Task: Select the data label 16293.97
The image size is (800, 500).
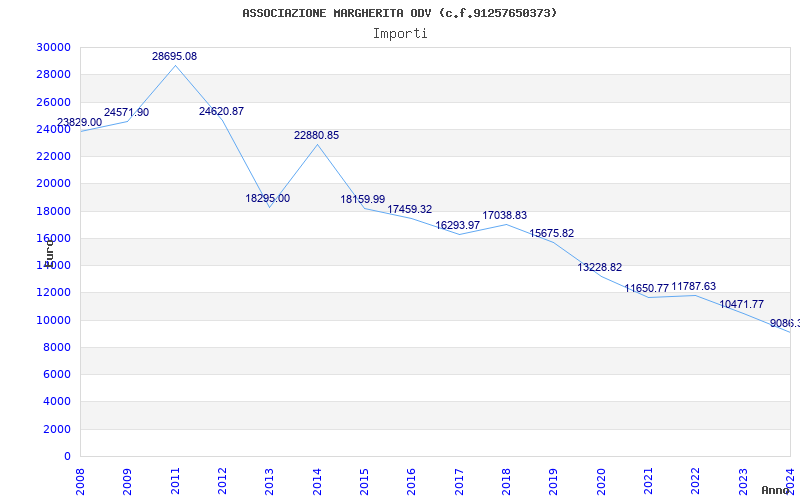Action: pos(458,226)
